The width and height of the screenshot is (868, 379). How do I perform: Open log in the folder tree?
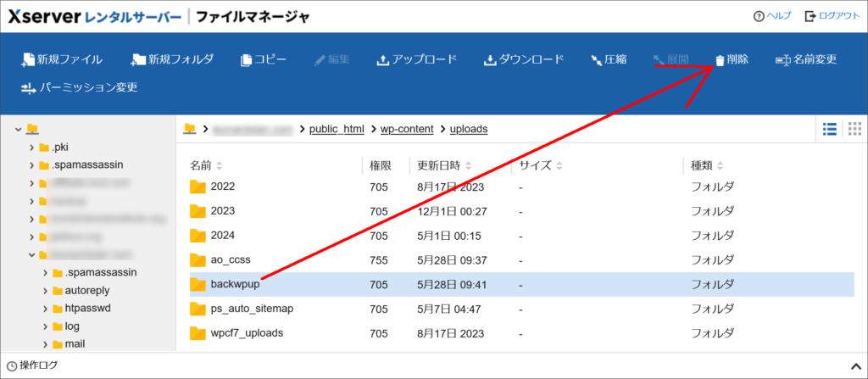pos(72,326)
